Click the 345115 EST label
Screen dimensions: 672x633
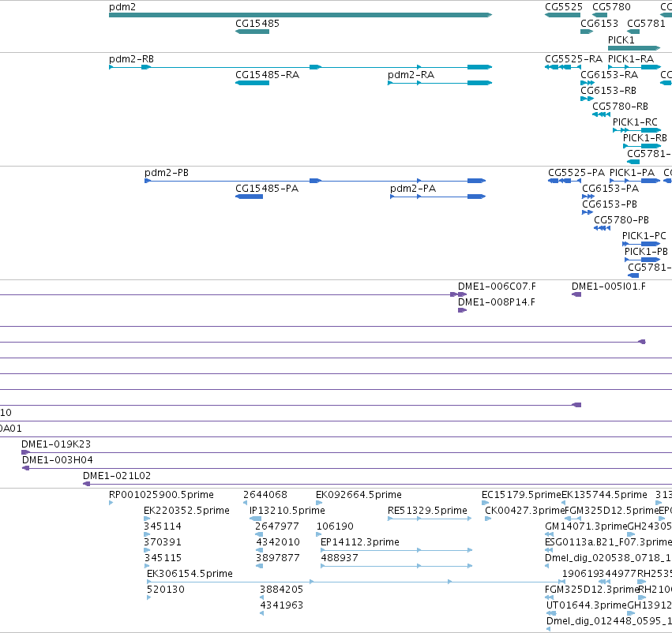coord(163,558)
